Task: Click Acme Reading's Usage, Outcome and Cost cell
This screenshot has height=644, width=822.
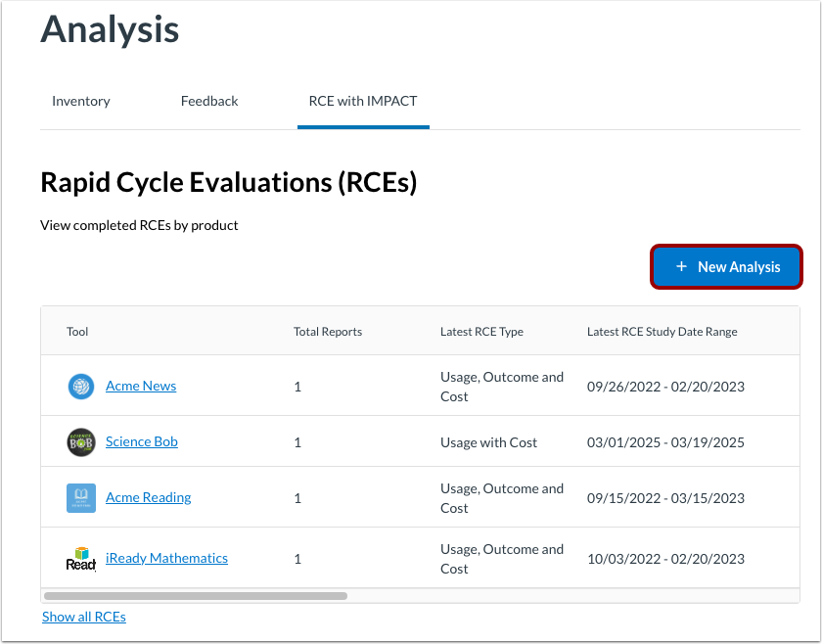Action: click(502, 498)
